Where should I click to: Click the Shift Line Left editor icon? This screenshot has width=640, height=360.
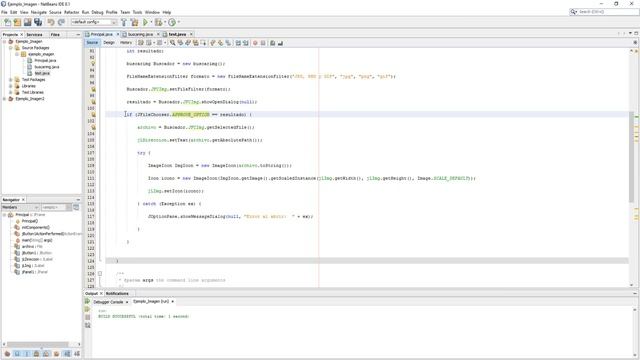[238, 43]
